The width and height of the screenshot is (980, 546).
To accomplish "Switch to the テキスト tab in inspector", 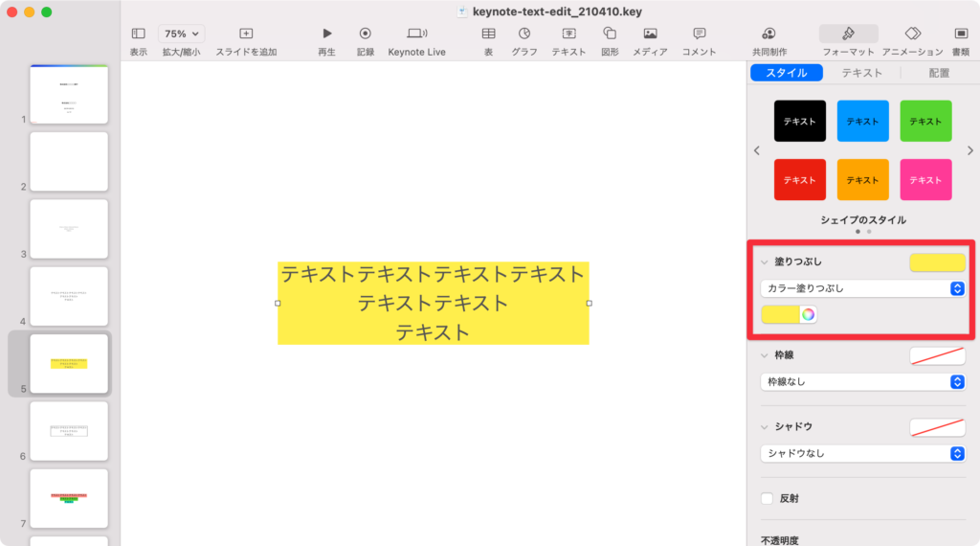I will [x=861, y=73].
